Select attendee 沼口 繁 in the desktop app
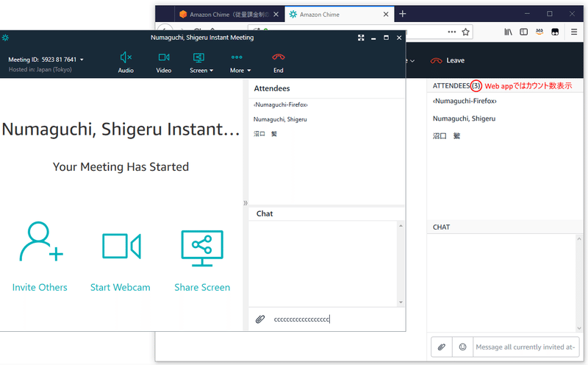The height and width of the screenshot is (365, 588). (265, 134)
